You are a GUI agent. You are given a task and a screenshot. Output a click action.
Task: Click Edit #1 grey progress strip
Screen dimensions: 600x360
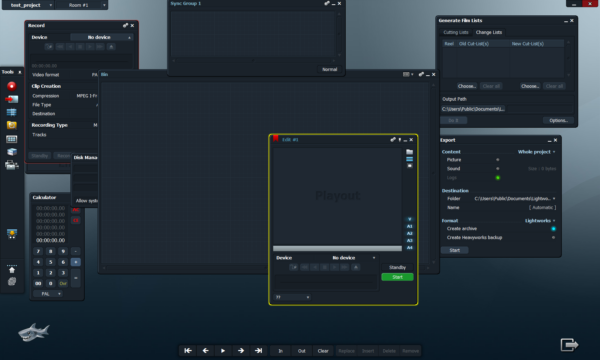337,248
